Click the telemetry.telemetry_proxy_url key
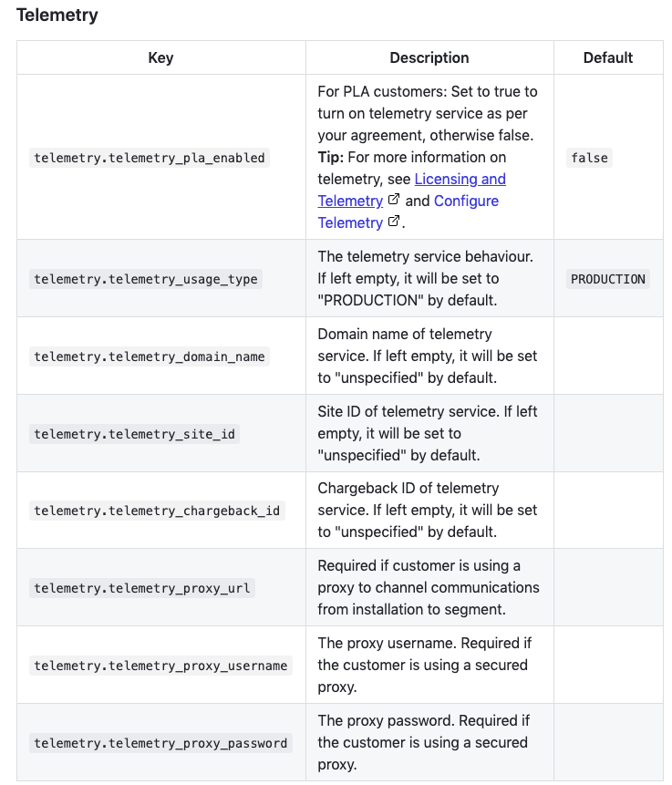Screen dimensions: 672x785 pyautogui.click(x=142, y=588)
